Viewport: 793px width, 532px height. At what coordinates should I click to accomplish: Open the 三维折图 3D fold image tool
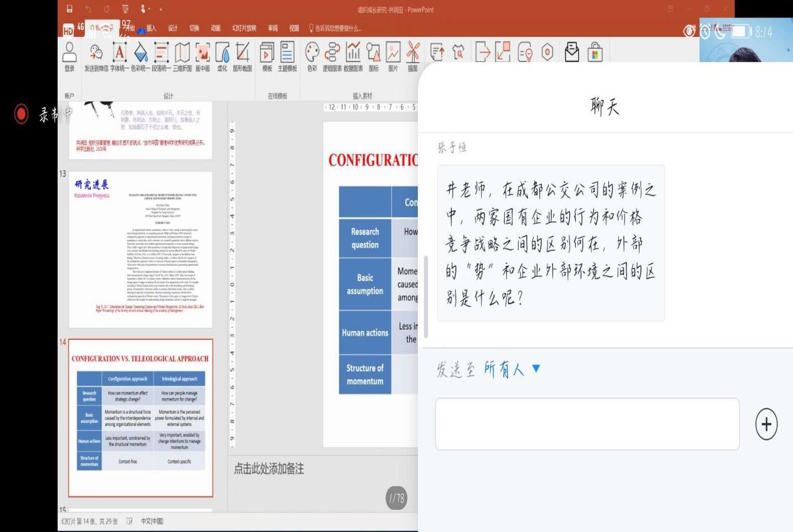pos(182,53)
